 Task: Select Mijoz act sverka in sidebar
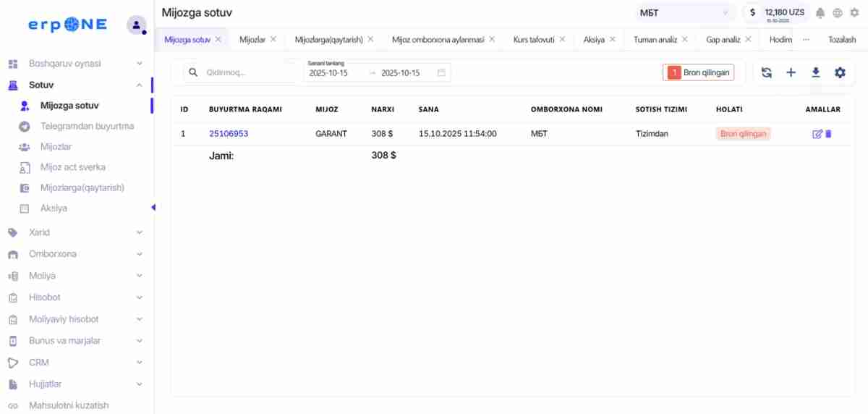72,167
